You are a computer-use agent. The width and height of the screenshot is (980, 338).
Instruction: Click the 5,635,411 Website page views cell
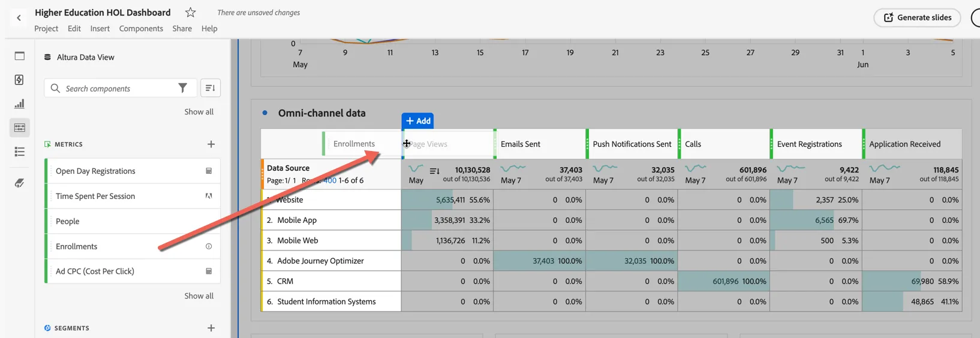(x=447, y=200)
